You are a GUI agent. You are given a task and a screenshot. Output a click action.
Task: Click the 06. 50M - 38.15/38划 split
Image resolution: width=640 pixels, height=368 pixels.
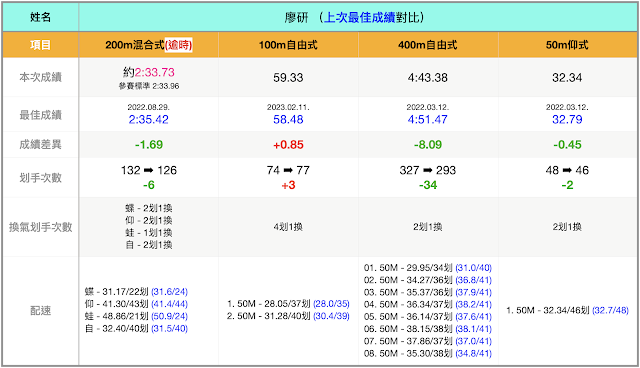click(x=428, y=329)
